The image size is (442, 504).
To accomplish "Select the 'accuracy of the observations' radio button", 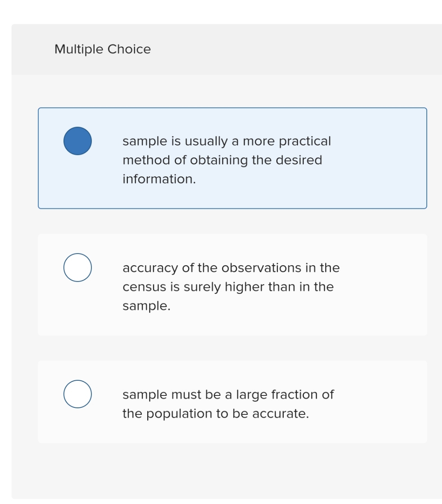I will coord(78,268).
